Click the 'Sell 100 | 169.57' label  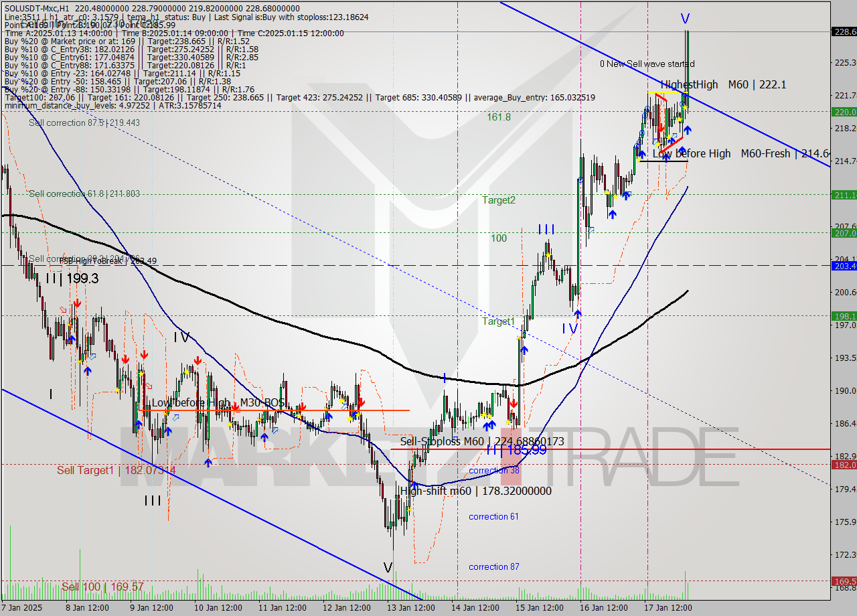[x=102, y=587]
